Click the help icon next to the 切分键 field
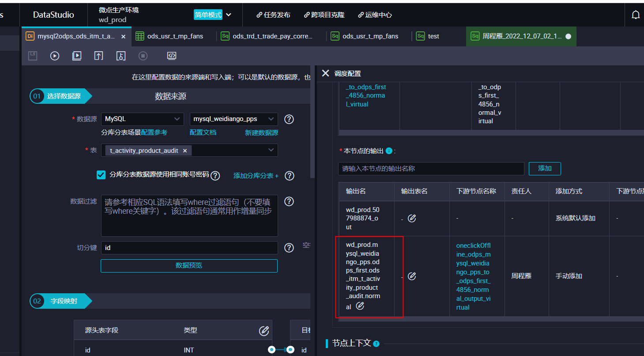 (x=289, y=248)
